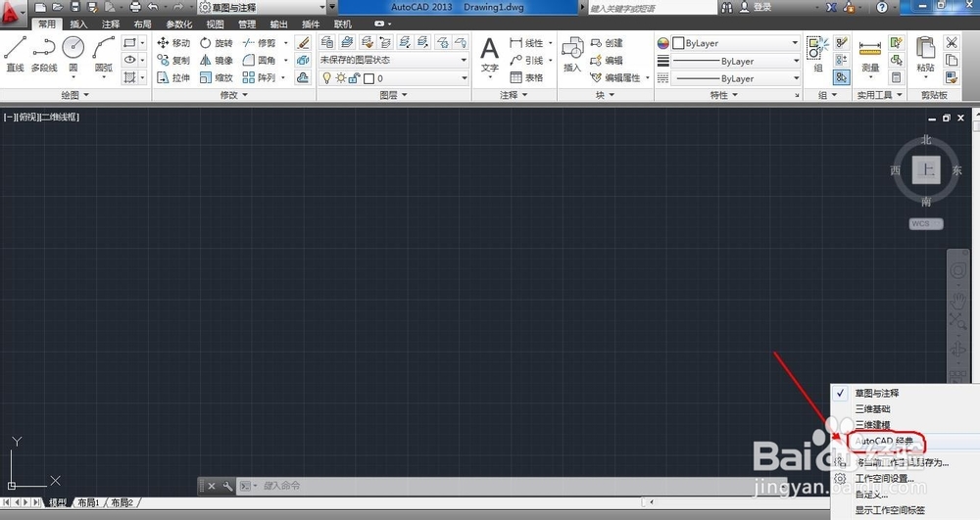Click the 缩放 (Scale) tool
The image size is (980, 520).
click(x=217, y=77)
